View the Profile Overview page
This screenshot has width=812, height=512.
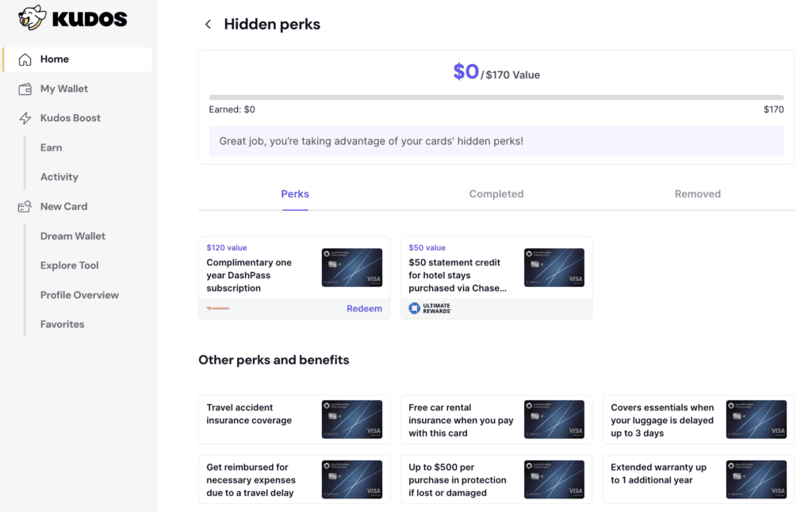tap(79, 294)
